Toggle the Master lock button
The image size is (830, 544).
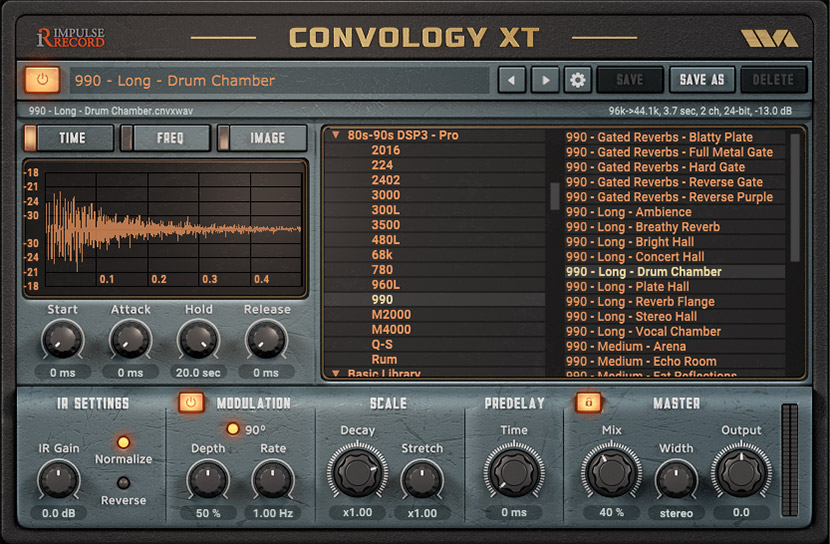(589, 402)
